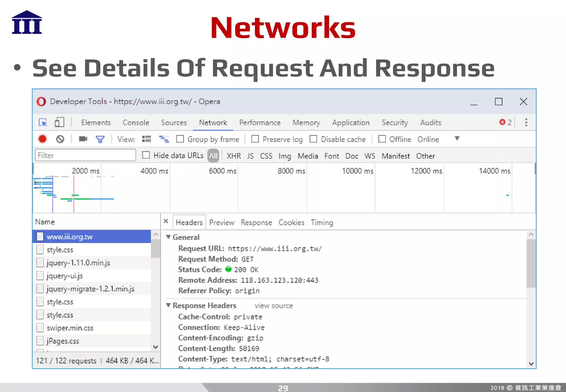The height and width of the screenshot is (392, 566).
Task: Switch to large request rows view icon
Action: point(146,139)
